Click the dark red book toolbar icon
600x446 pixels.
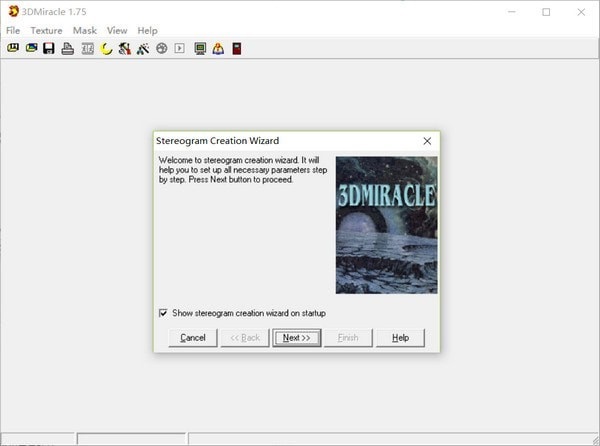(x=237, y=48)
